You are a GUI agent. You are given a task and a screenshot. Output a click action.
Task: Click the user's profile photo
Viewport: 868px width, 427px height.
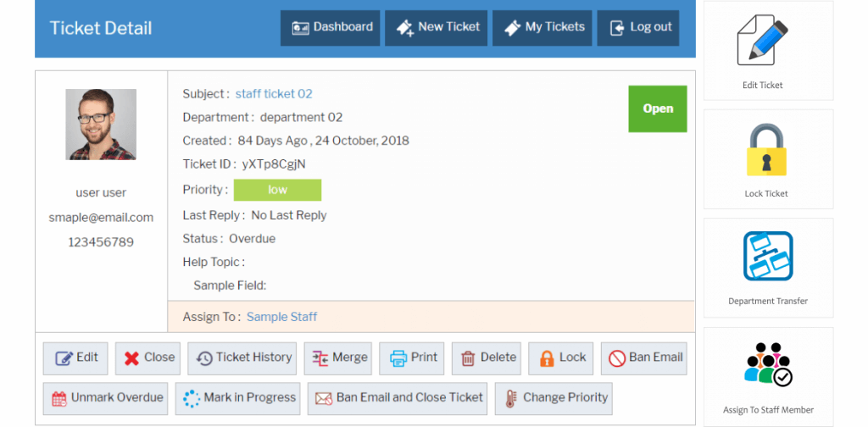(x=101, y=125)
